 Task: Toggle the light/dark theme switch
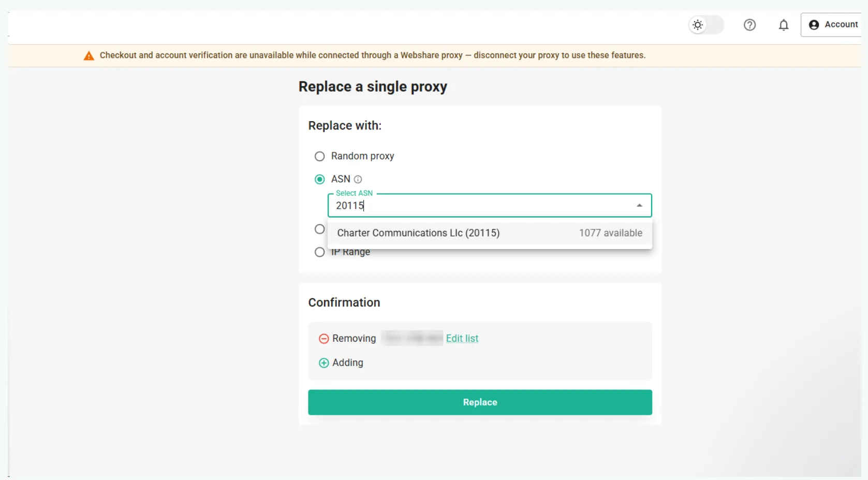(x=706, y=25)
